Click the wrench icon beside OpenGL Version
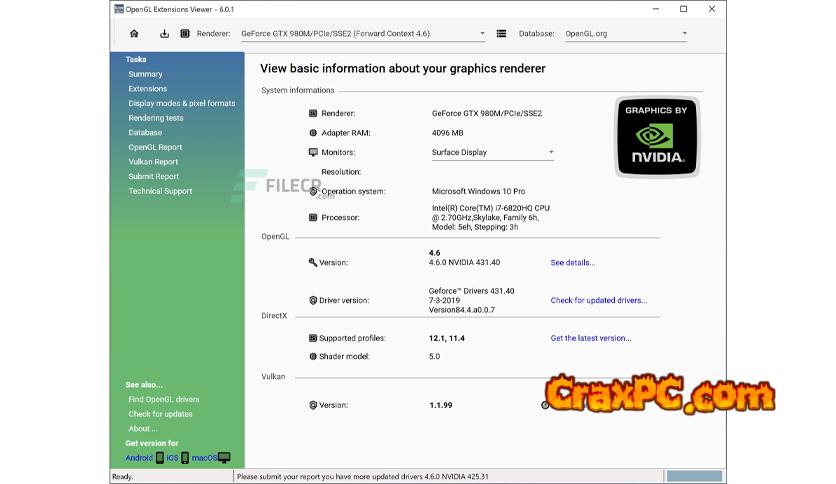The height and width of the screenshot is (484, 836). (313, 263)
